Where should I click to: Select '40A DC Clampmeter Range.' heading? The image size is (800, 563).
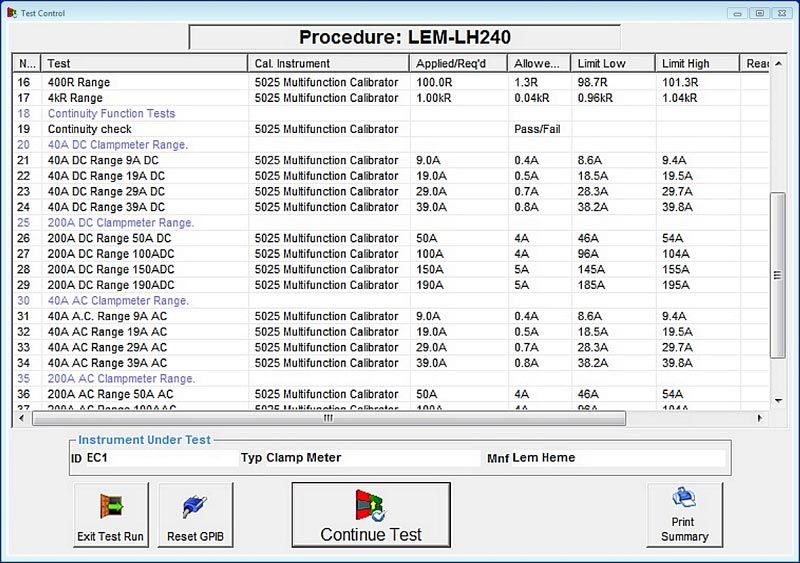tap(391, 144)
